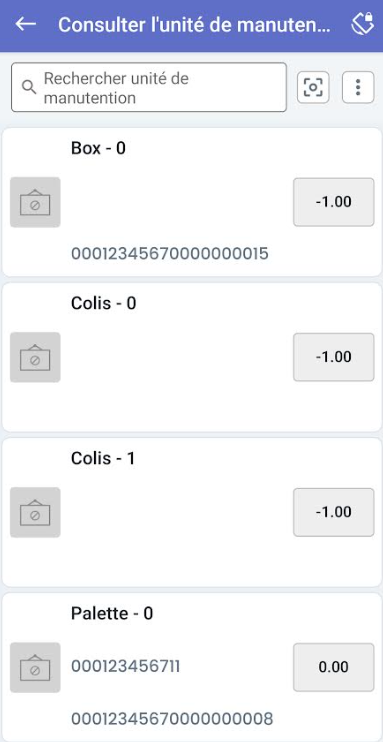Tap the -1.00 quantity for Box - 0
Viewport: 383px width, 742px height.
(x=334, y=202)
